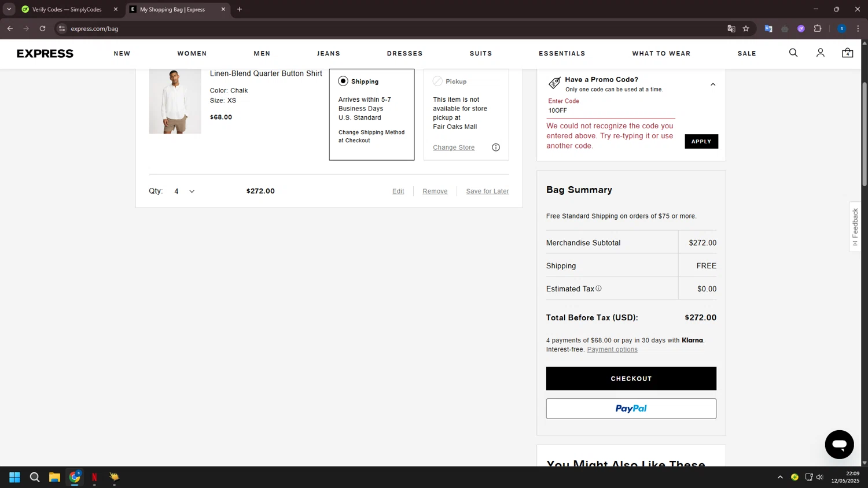Click the Total Before Tax amount $272.00
Image resolution: width=868 pixels, height=488 pixels.
701,317
